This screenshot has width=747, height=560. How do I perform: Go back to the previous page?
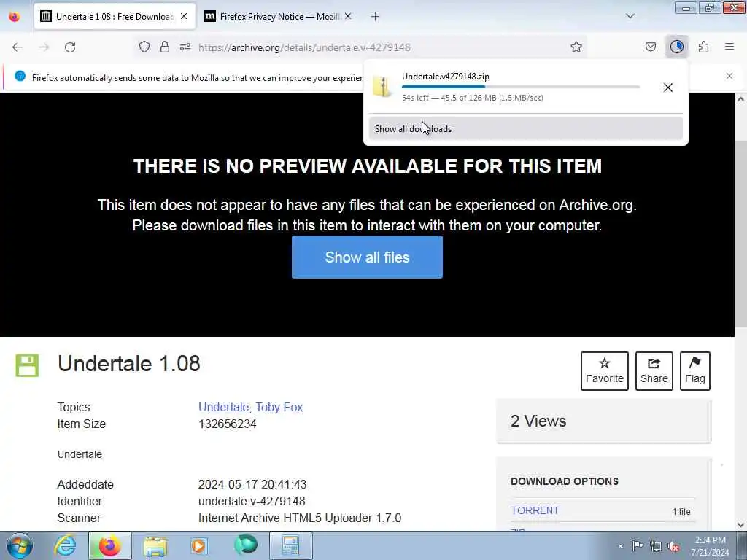point(18,47)
